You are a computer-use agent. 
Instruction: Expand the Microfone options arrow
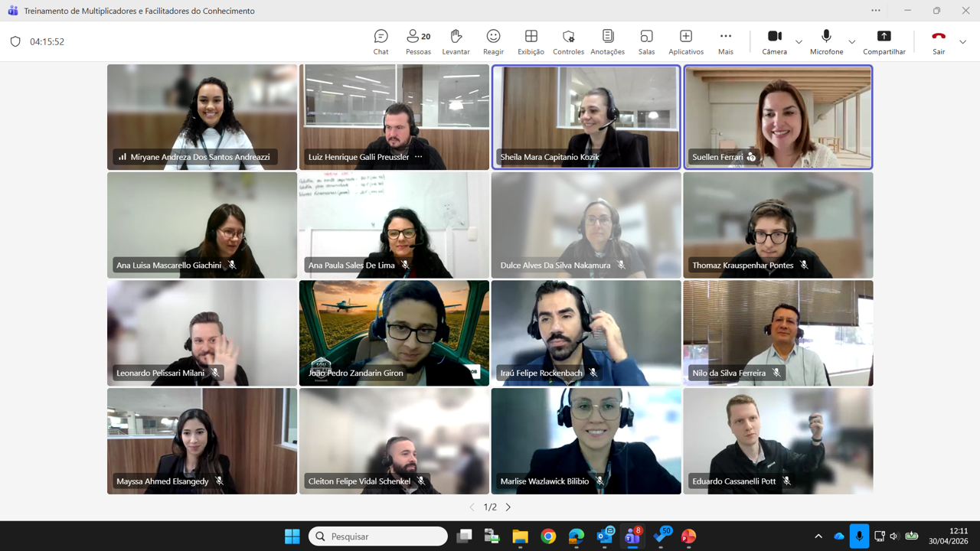(x=851, y=42)
